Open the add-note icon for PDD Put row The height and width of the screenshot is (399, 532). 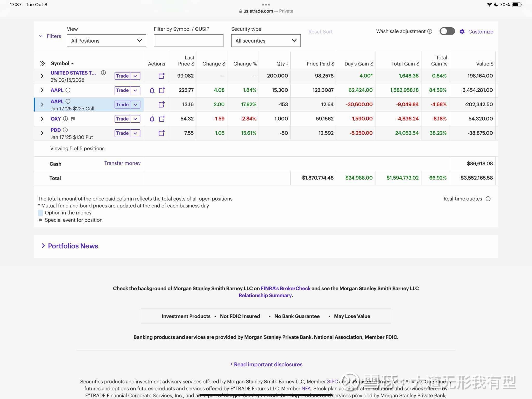[x=162, y=133]
